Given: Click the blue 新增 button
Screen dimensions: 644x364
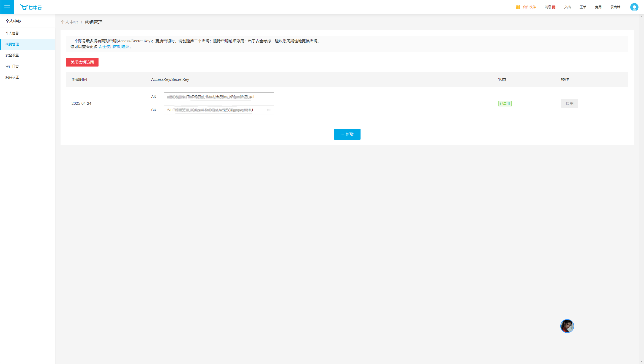Looking at the screenshot, I should (x=347, y=134).
